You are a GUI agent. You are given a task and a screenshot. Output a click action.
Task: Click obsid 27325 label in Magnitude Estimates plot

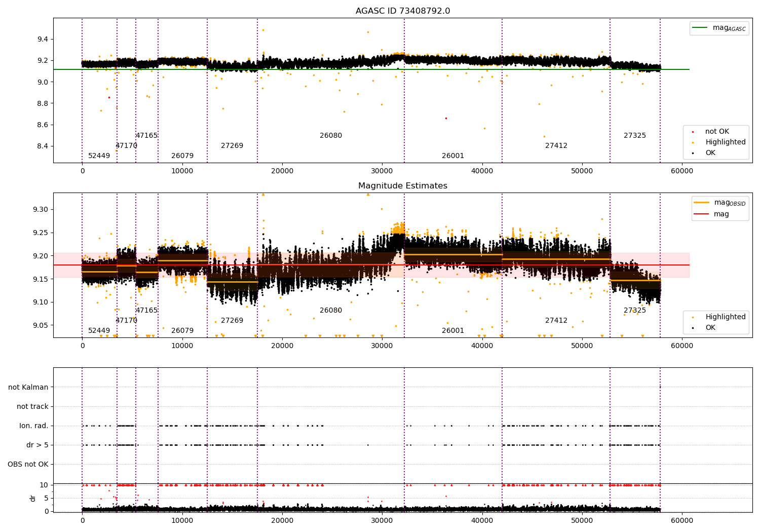click(635, 311)
